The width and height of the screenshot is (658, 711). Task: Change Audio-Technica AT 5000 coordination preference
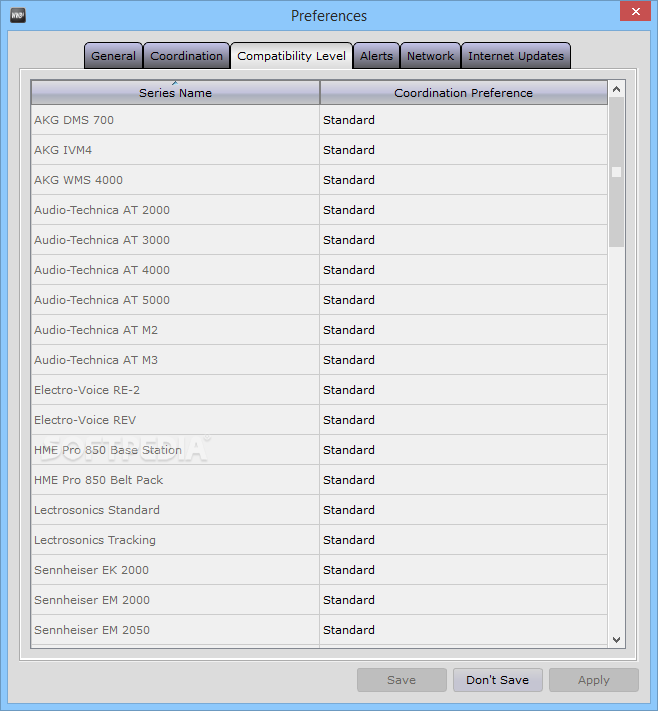463,300
